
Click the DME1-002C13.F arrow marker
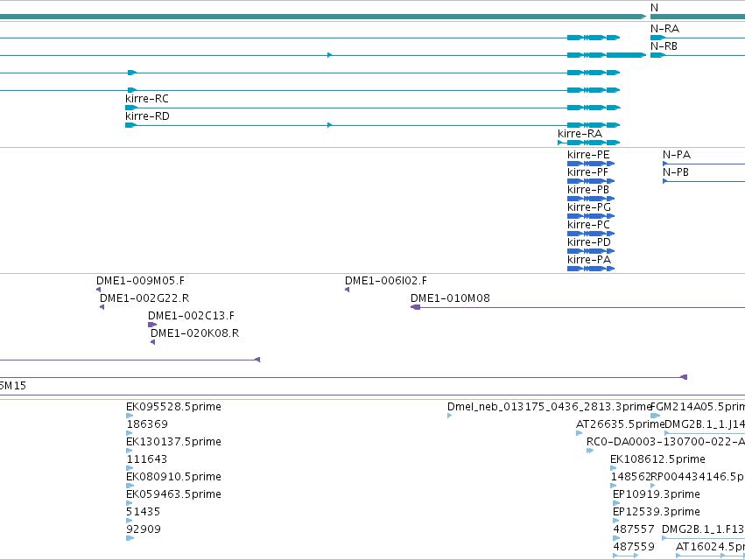point(152,325)
